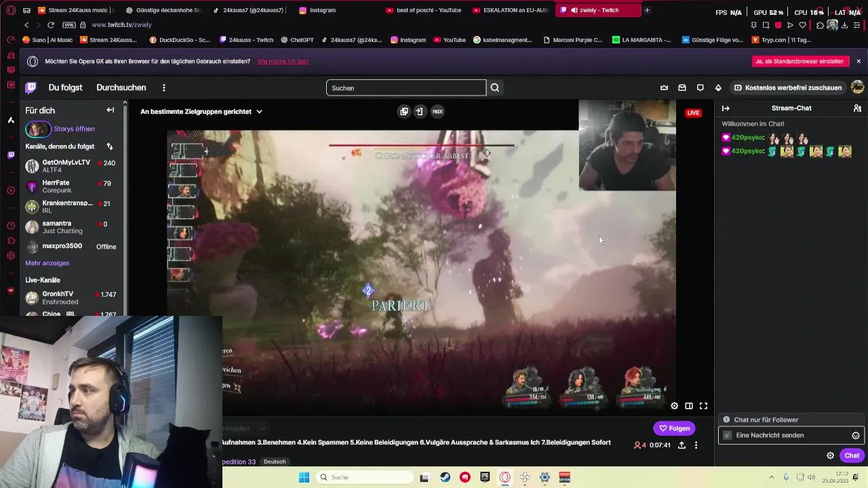Toggle the VPN badge in the address bar
Screen dimensions: 868x488
pyautogui.click(x=68, y=25)
